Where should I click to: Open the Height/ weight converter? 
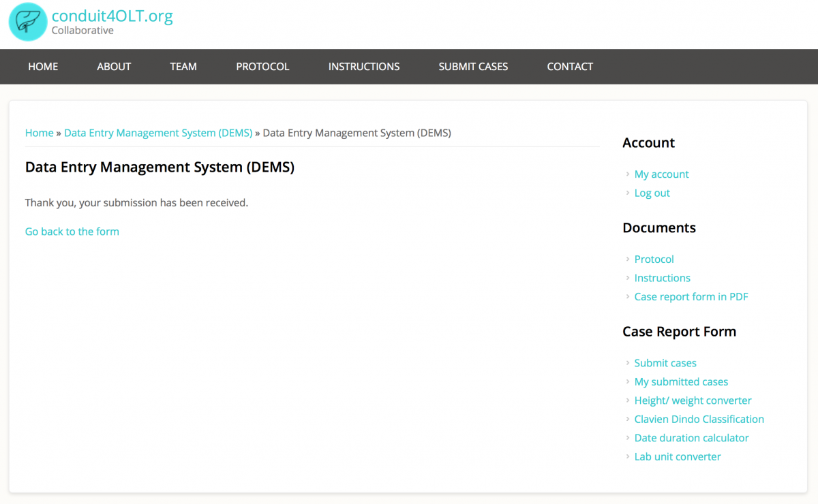tap(693, 400)
